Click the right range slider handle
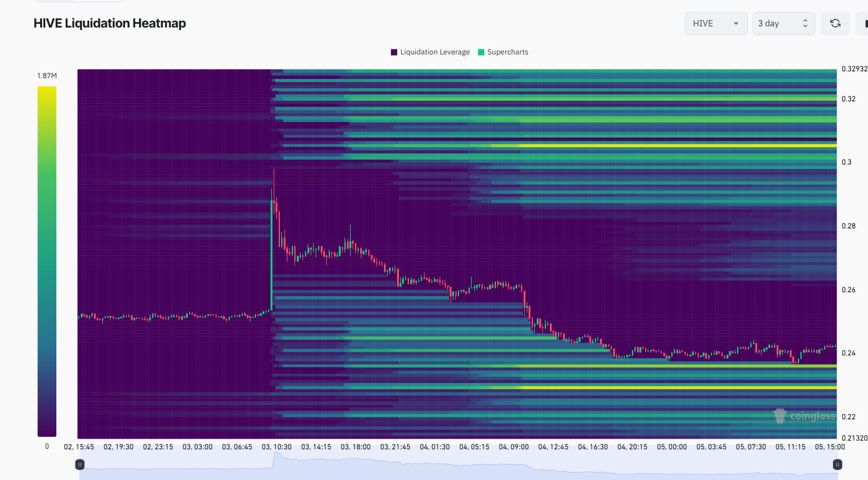 837,464
